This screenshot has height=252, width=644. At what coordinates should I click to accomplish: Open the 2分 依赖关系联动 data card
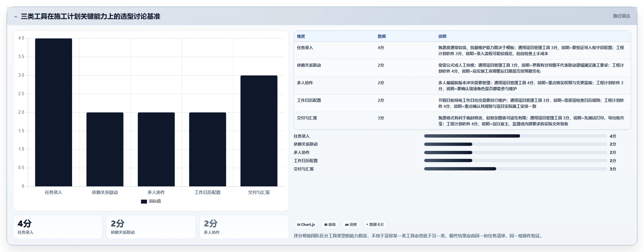pyautogui.click(x=151, y=227)
